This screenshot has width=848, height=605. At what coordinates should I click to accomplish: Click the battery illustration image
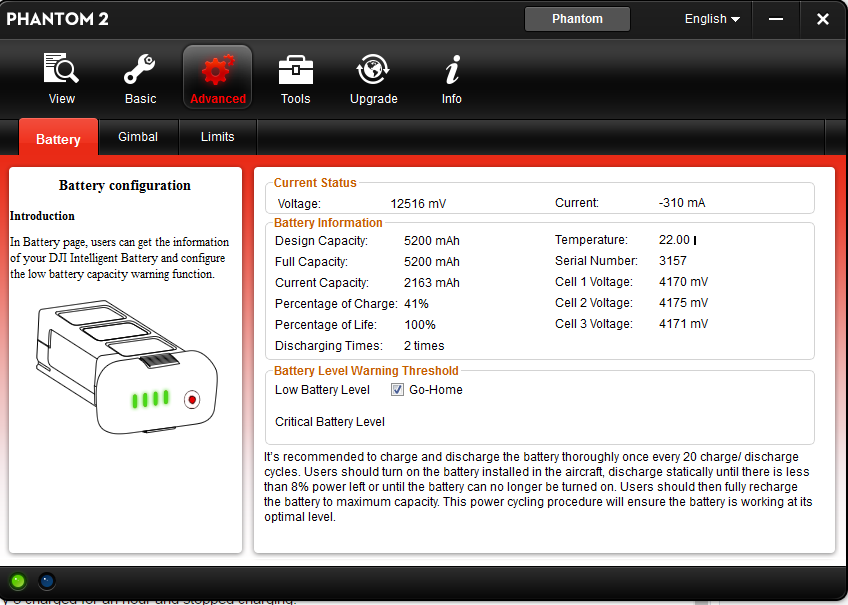pyautogui.click(x=127, y=367)
